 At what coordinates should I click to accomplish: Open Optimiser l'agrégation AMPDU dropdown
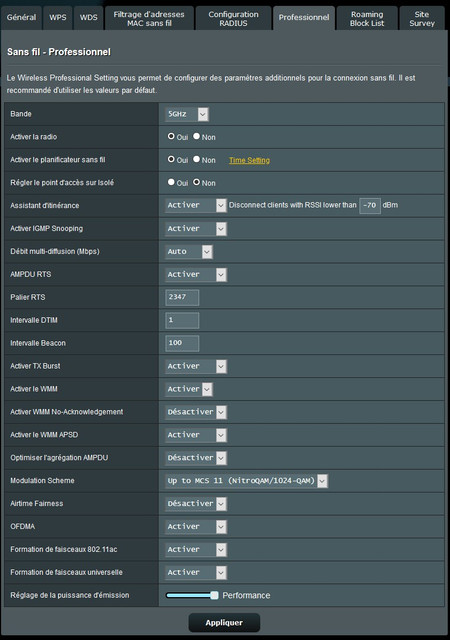(196, 458)
